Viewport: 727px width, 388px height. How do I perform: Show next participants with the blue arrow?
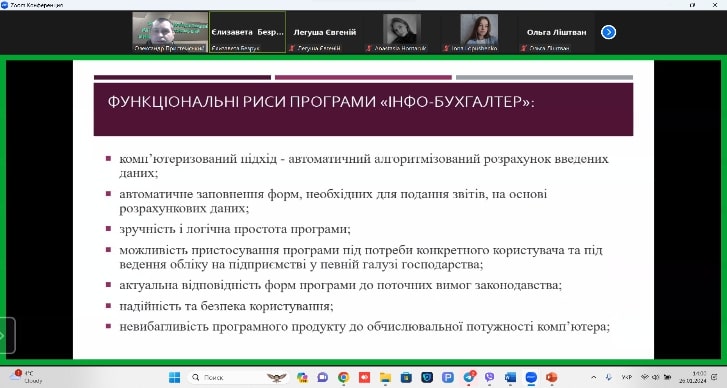tap(608, 32)
